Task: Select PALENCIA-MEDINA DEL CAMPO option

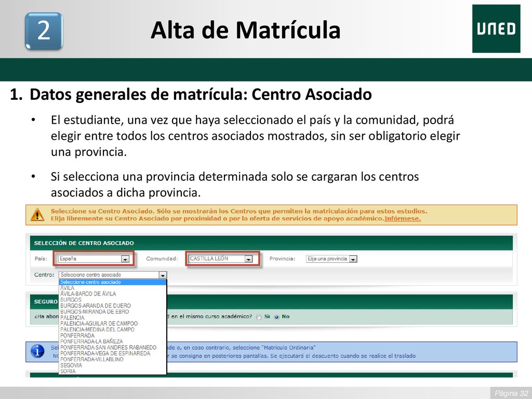Action: point(113,329)
